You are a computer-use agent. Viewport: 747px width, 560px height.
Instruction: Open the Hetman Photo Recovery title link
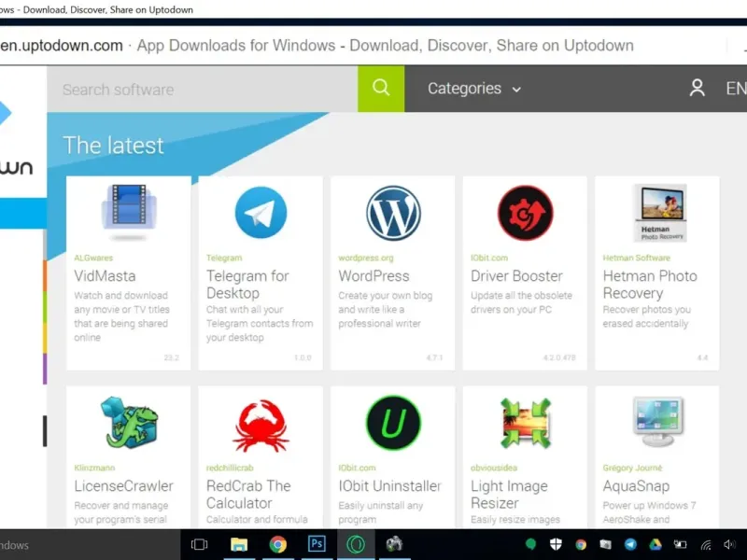pos(650,285)
